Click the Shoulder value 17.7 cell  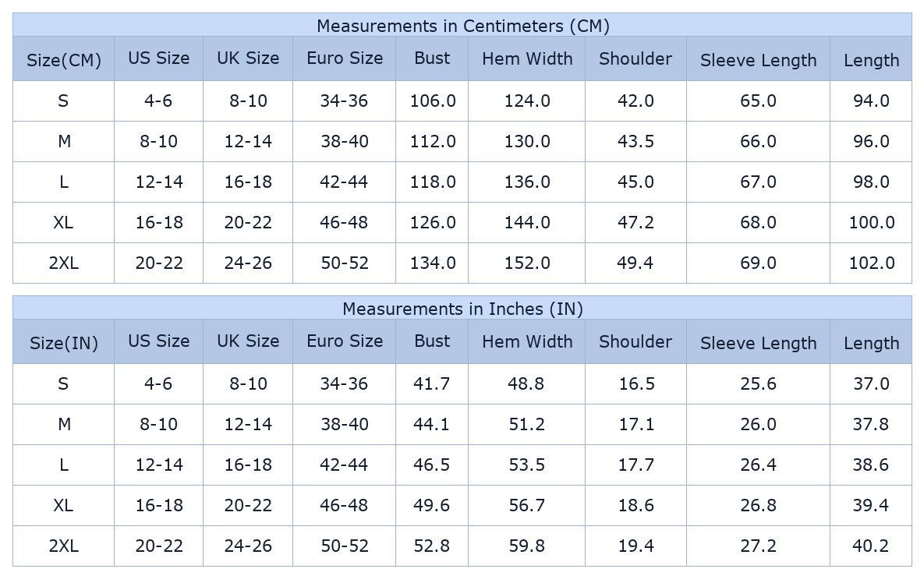click(x=635, y=465)
